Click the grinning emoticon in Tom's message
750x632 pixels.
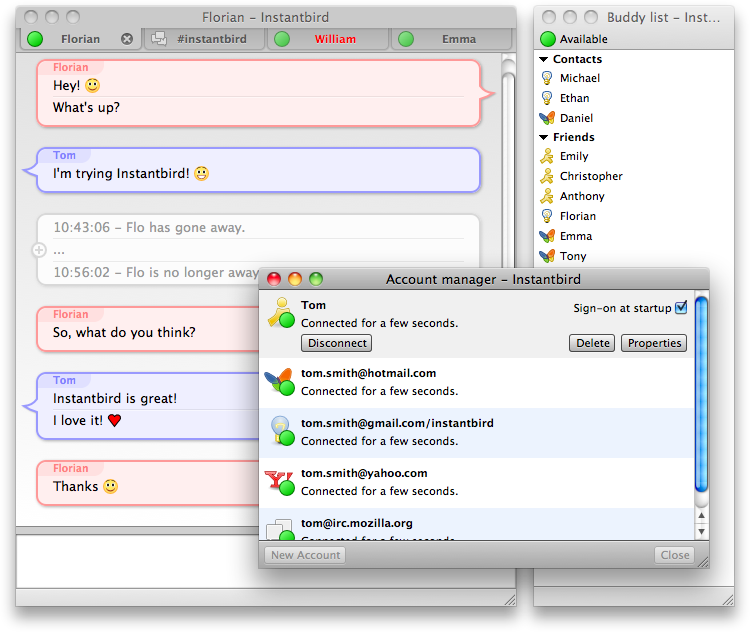[201, 173]
